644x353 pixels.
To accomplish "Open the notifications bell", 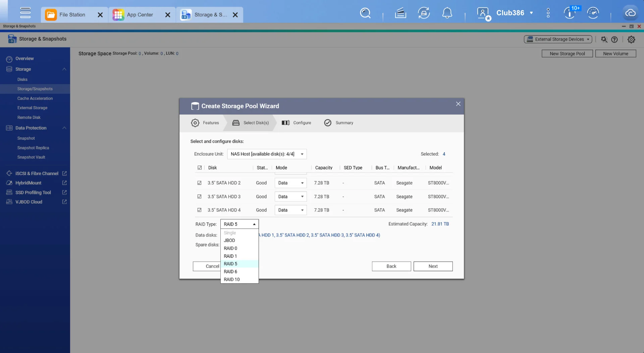I will pos(447,13).
